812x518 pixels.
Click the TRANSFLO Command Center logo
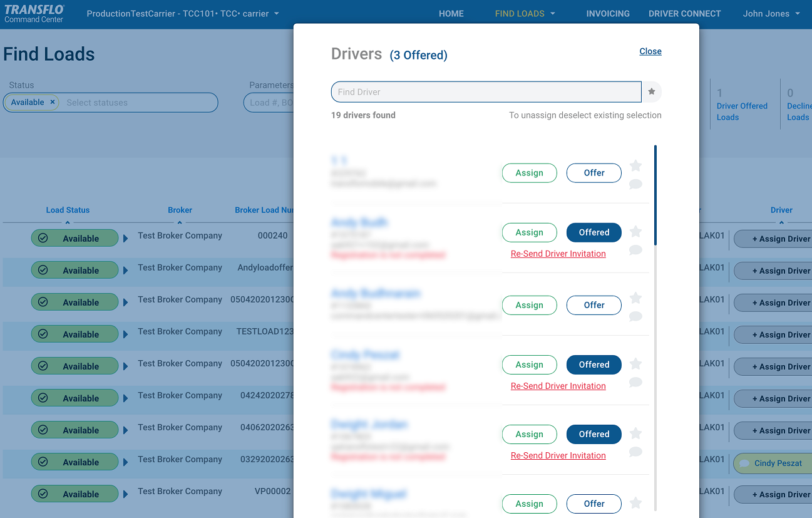point(34,14)
